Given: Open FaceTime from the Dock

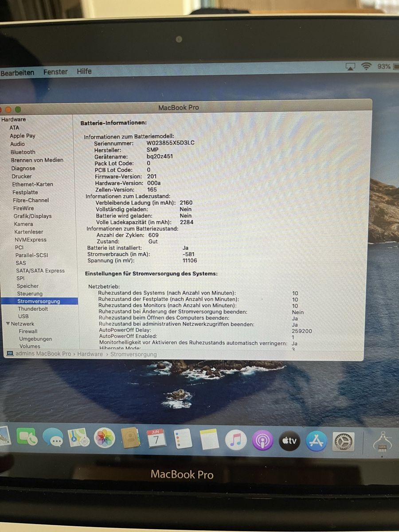Looking at the screenshot, I should tap(27, 438).
